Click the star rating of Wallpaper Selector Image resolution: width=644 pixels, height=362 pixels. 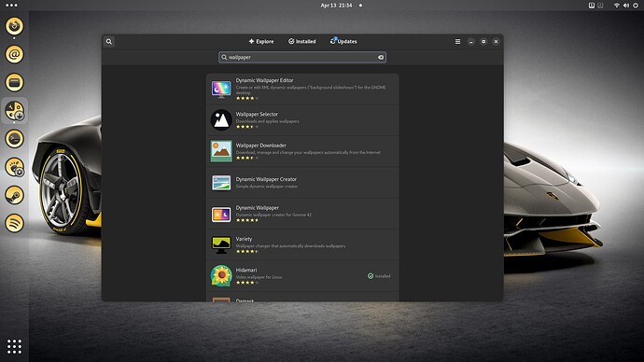coord(247,127)
